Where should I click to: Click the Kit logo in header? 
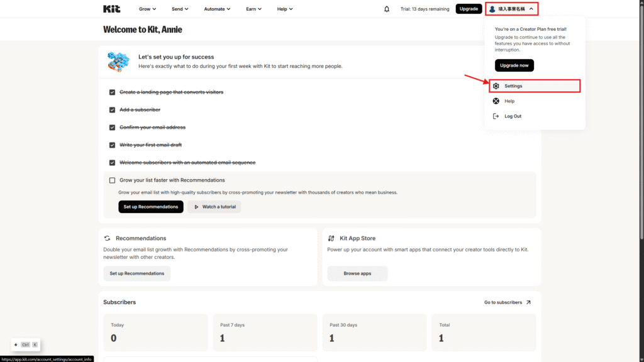point(111,9)
